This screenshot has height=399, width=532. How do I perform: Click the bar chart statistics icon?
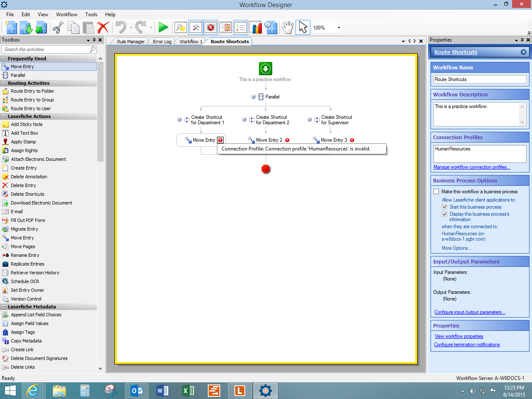256,28
